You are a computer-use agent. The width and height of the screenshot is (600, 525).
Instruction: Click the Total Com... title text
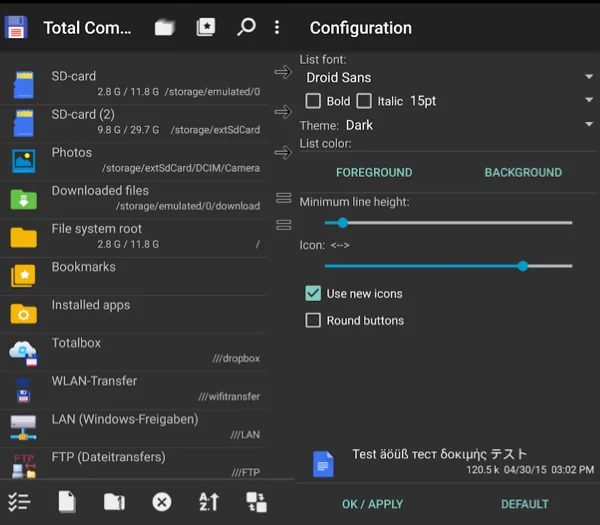[x=87, y=28]
